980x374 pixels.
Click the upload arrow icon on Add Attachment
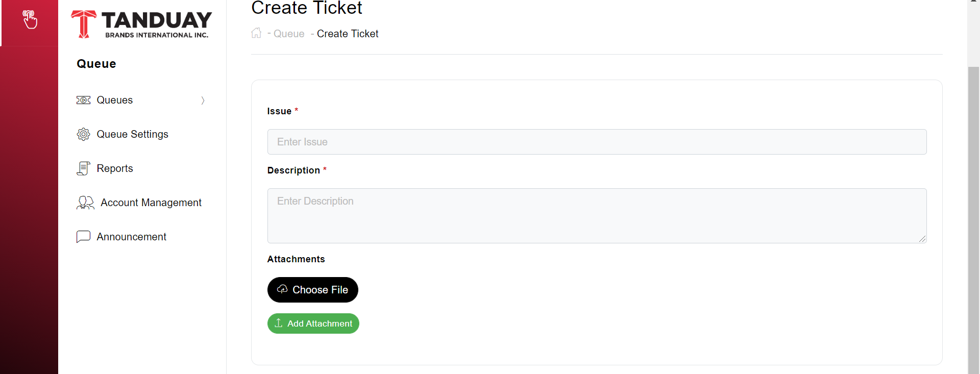pyautogui.click(x=278, y=323)
